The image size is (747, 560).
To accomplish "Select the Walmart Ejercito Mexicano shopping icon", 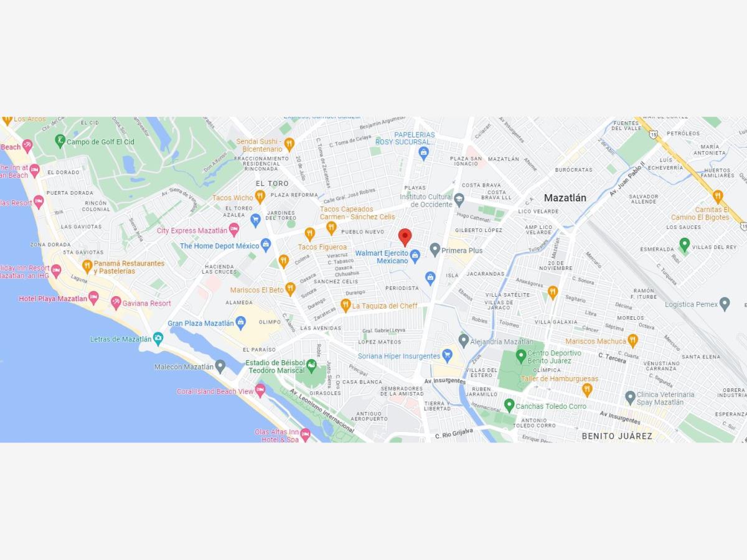I will [415, 254].
